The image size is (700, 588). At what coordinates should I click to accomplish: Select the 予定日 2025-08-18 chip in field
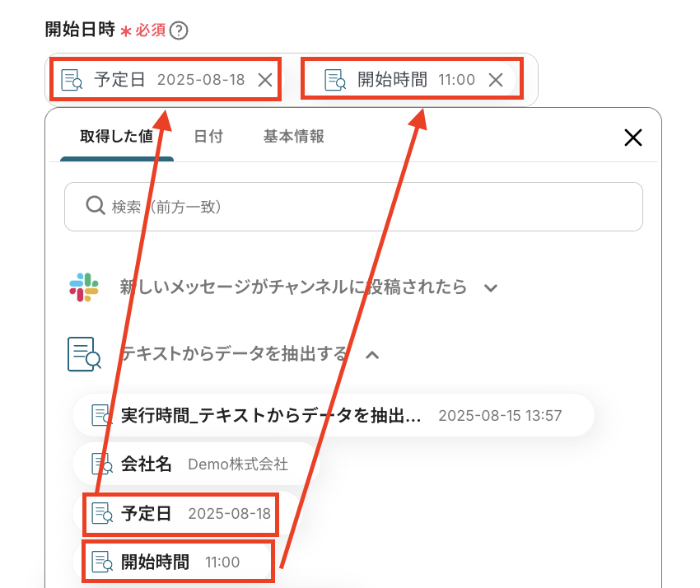point(166,80)
